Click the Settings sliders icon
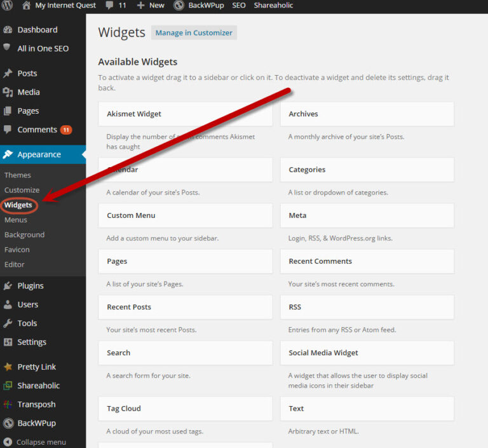 pyautogui.click(x=8, y=342)
